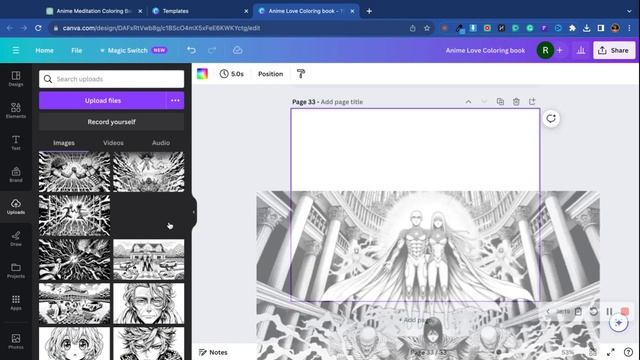Switch to the Videos tab
640x360 pixels.
(113, 143)
